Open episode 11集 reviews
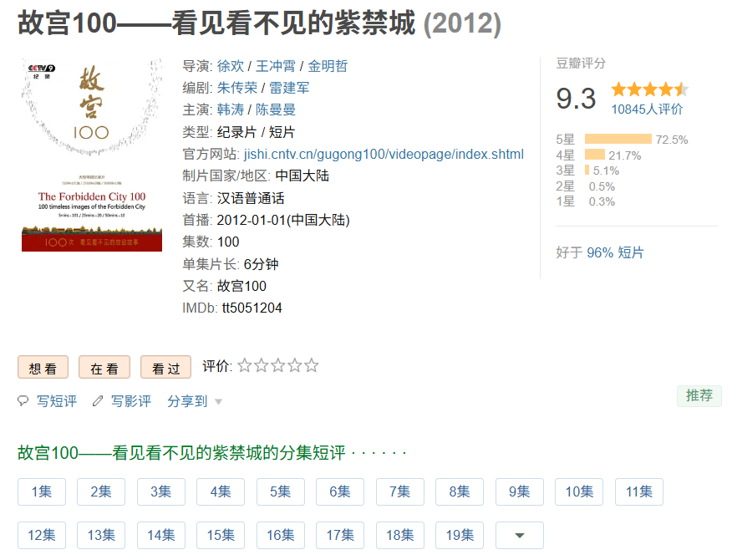737x560 pixels. coord(639,491)
